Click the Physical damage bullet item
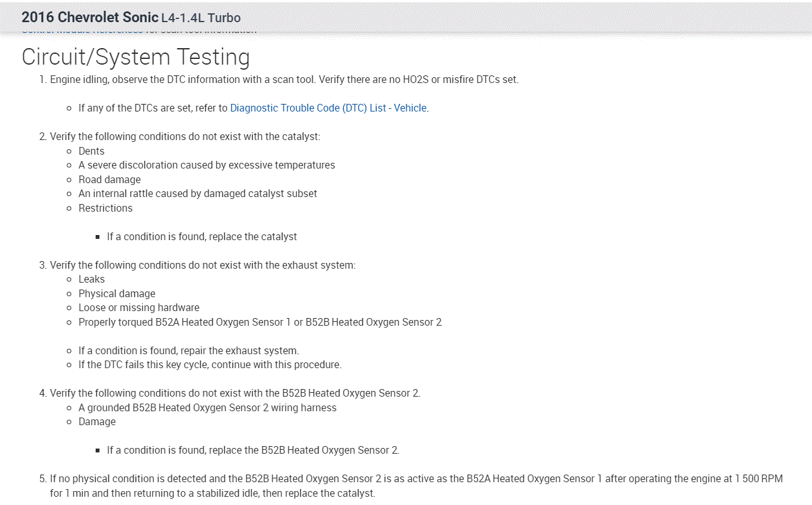 click(x=117, y=293)
